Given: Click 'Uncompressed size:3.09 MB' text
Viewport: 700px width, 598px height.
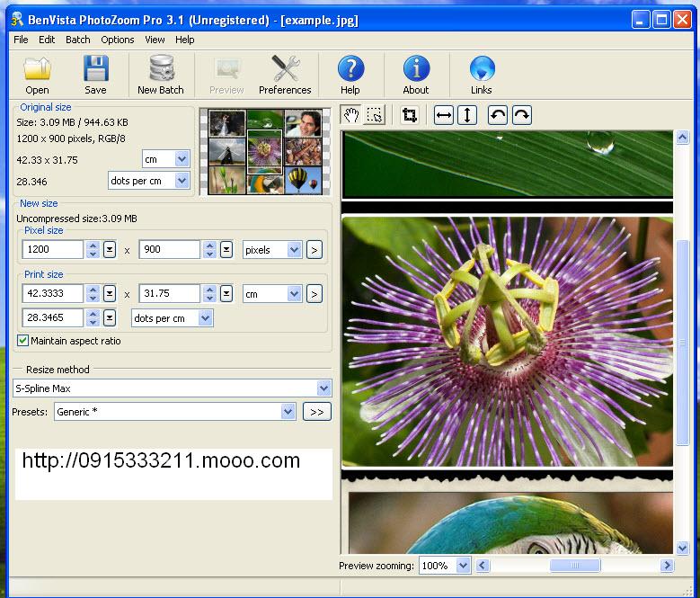Looking at the screenshot, I should click(x=76, y=219).
